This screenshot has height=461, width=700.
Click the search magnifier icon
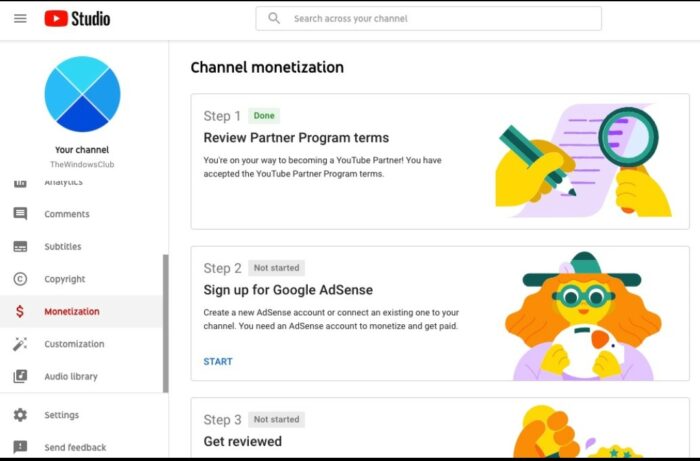point(274,18)
